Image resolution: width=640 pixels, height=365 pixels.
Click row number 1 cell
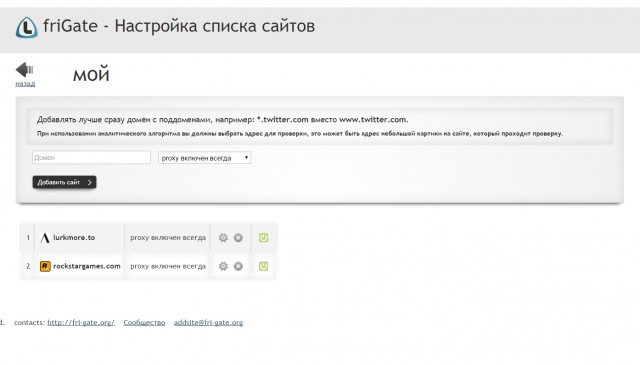point(28,238)
